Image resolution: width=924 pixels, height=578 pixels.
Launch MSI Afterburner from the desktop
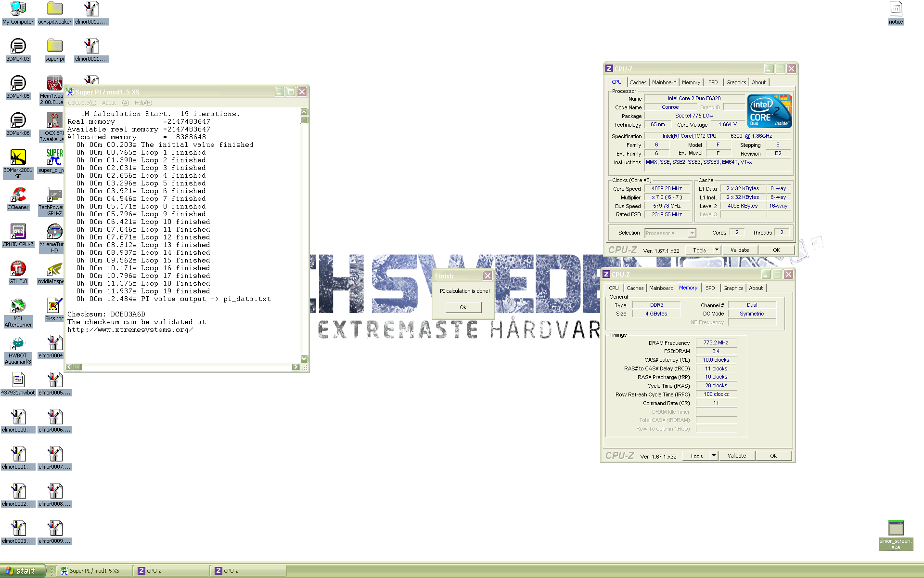pos(18,313)
